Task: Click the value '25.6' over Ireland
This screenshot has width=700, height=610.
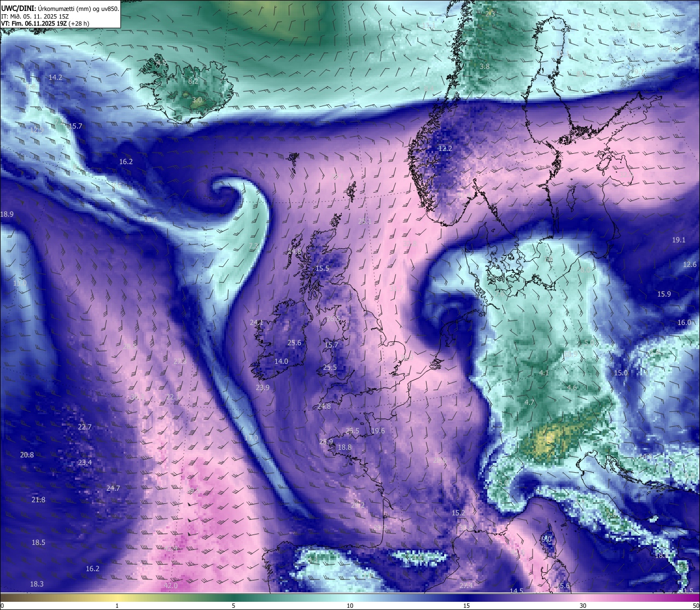Action: (x=294, y=342)
